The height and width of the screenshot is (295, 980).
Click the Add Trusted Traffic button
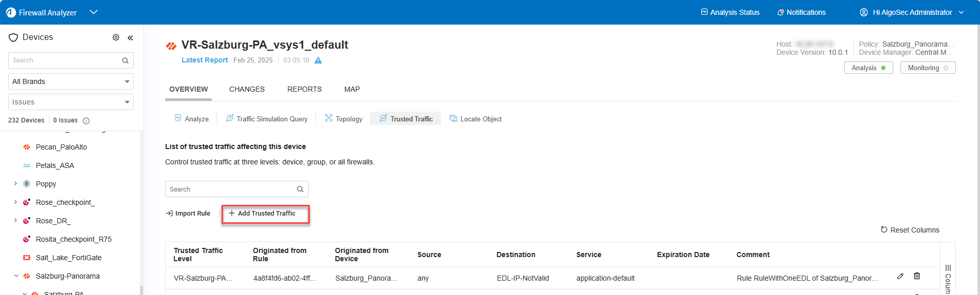(266, 214)
